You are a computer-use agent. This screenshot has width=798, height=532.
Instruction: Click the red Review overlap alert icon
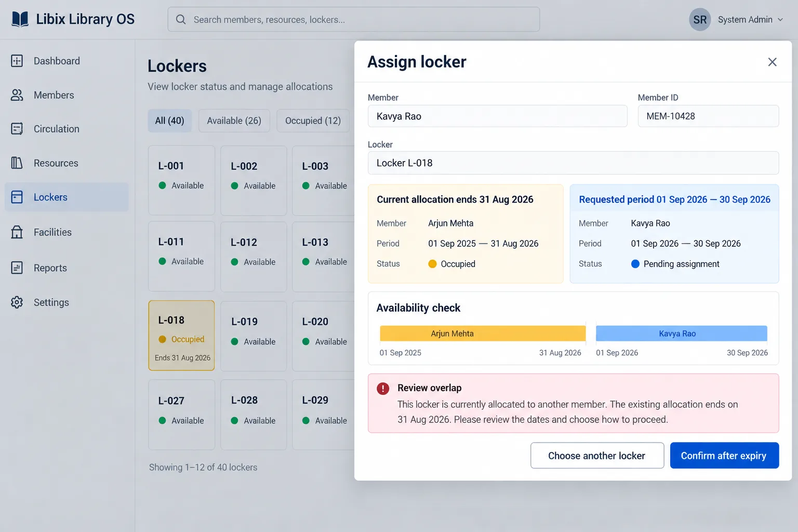[383, 389]
